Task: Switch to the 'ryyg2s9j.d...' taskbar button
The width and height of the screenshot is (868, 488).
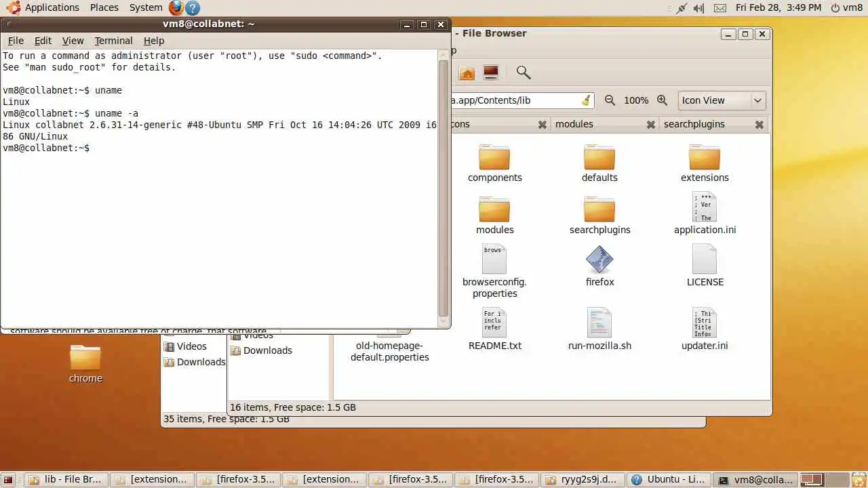Action: pos(583,479)
